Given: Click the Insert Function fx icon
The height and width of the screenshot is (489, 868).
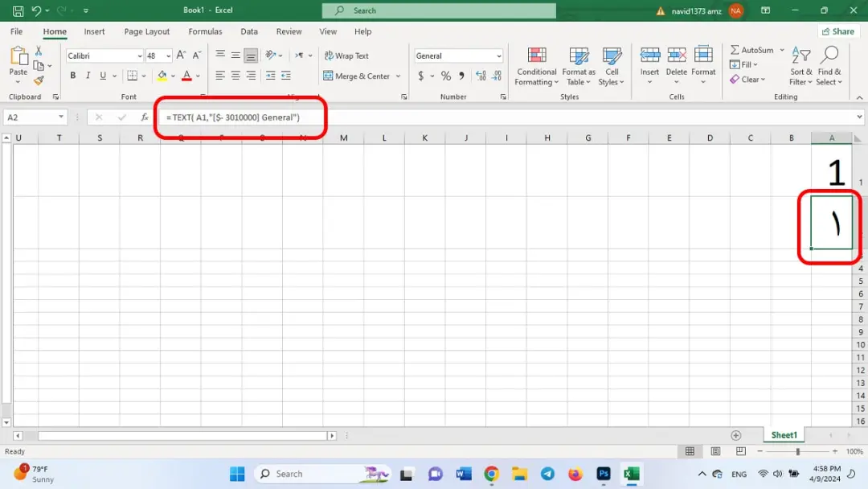Looking at the screenshot, I should tap(144, 117).
